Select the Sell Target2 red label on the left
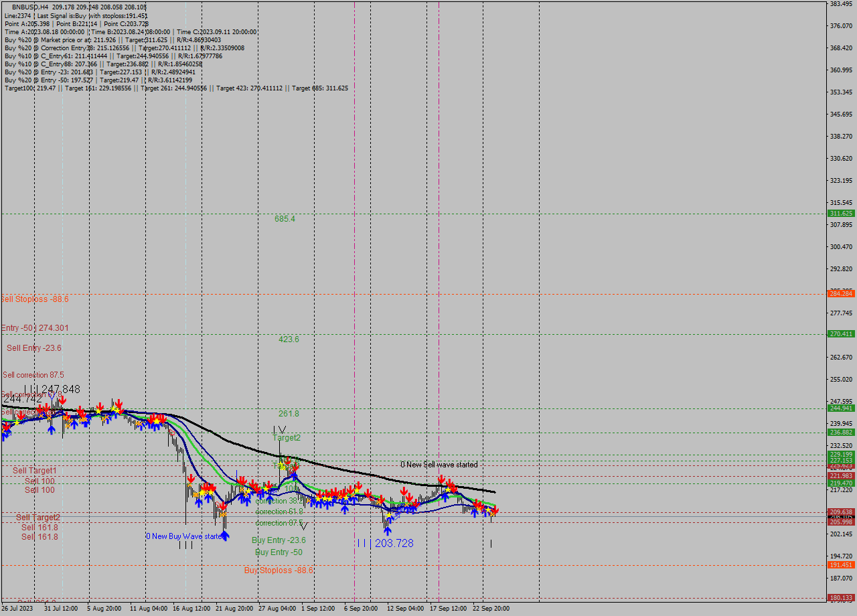Image resolution: width=857 pixels, height=616 pixels. 38,517
